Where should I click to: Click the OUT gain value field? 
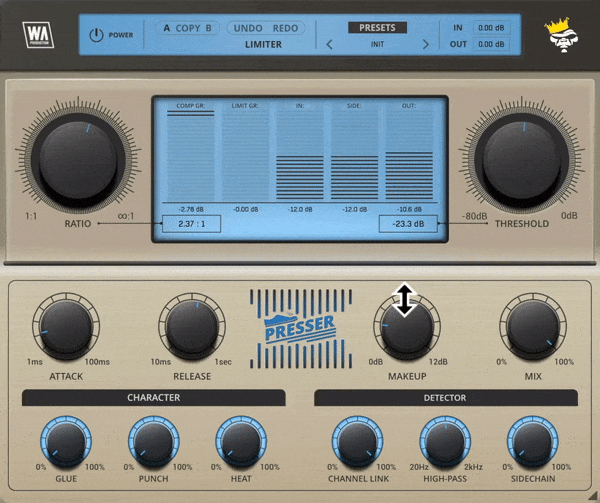click(x=490, y=45)
